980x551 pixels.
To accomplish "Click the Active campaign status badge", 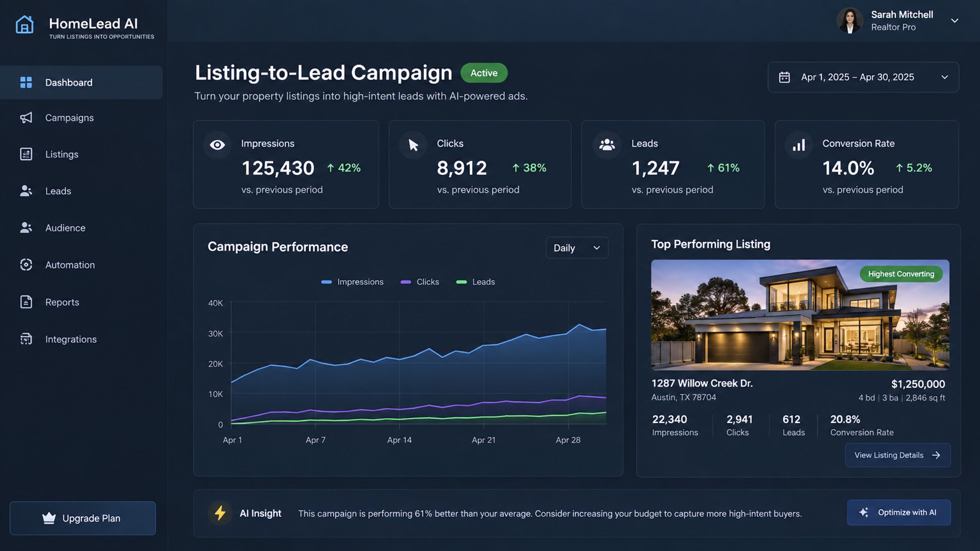I will pos(484,73).
